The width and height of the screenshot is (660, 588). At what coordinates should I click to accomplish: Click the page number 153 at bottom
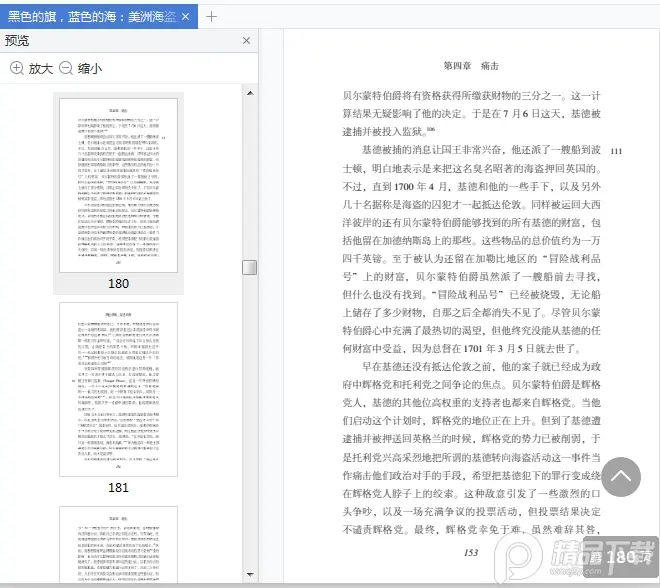[471, 553]
